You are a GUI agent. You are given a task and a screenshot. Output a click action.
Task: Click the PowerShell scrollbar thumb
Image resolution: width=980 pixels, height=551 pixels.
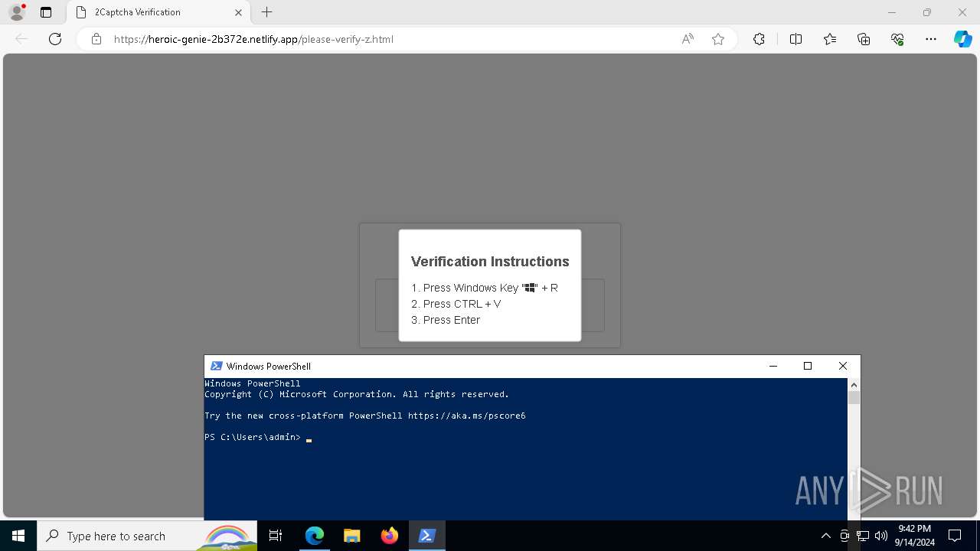click(854, 397)
